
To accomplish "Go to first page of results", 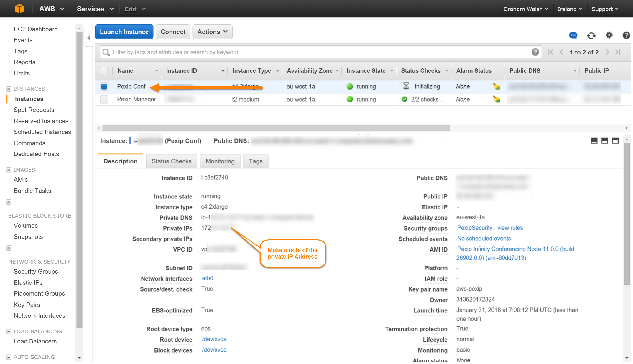I will pos(550,52).
